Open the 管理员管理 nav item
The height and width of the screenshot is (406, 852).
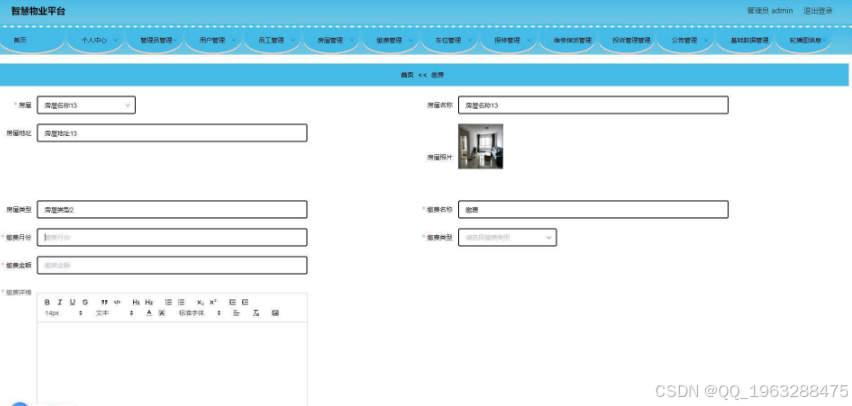[154, 40]
